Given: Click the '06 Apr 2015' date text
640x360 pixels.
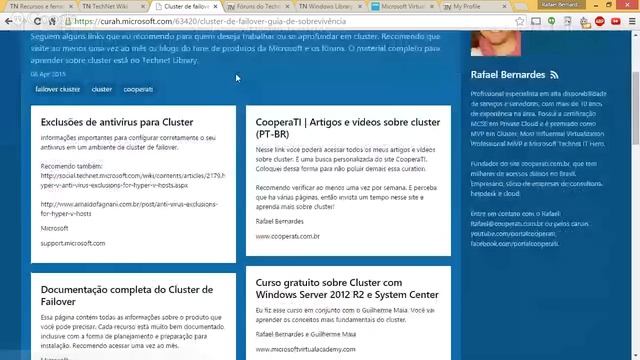Looking at the screenshot, I should [48, 74].
